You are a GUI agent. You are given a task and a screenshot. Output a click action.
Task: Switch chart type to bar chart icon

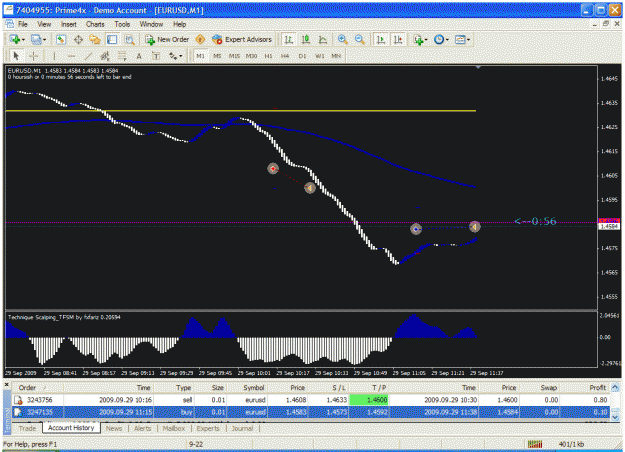point(289,39)
